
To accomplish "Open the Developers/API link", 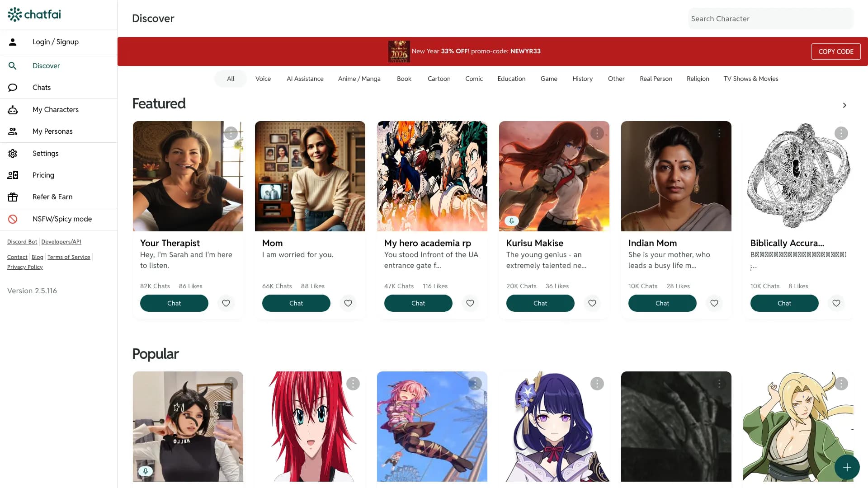I will (61, 242).
